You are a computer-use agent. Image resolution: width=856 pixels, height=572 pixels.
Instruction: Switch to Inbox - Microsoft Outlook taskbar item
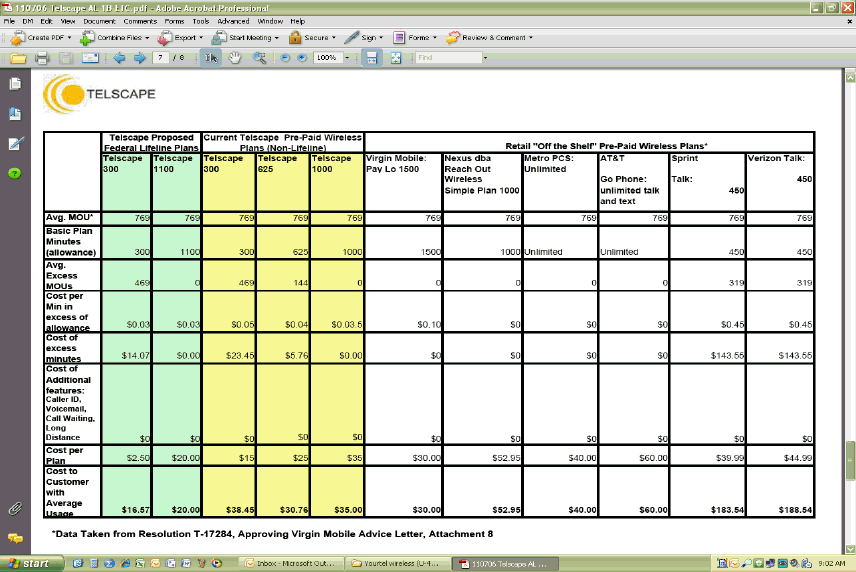[x=292, y=563]
